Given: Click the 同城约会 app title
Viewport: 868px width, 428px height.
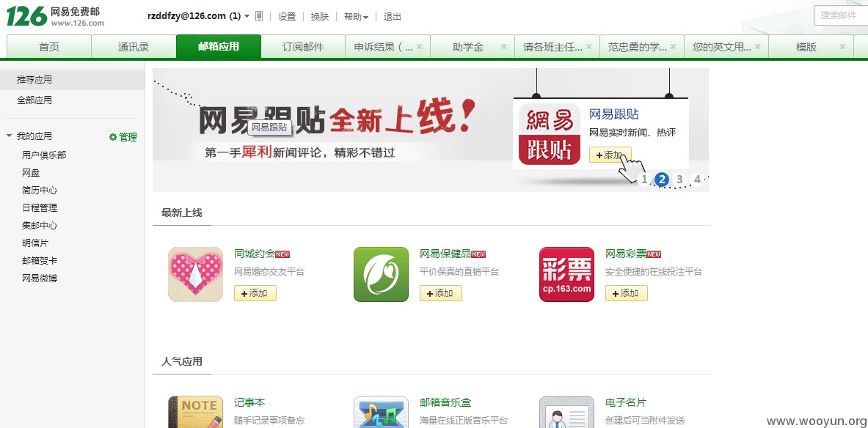Looking at the screenshot, I should tap(255, 254).
